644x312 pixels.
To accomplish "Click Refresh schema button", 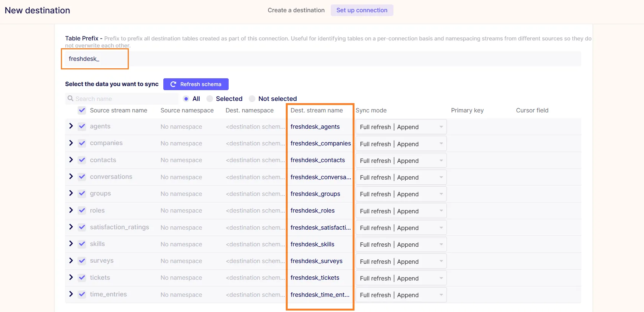I will coord(196,84).
